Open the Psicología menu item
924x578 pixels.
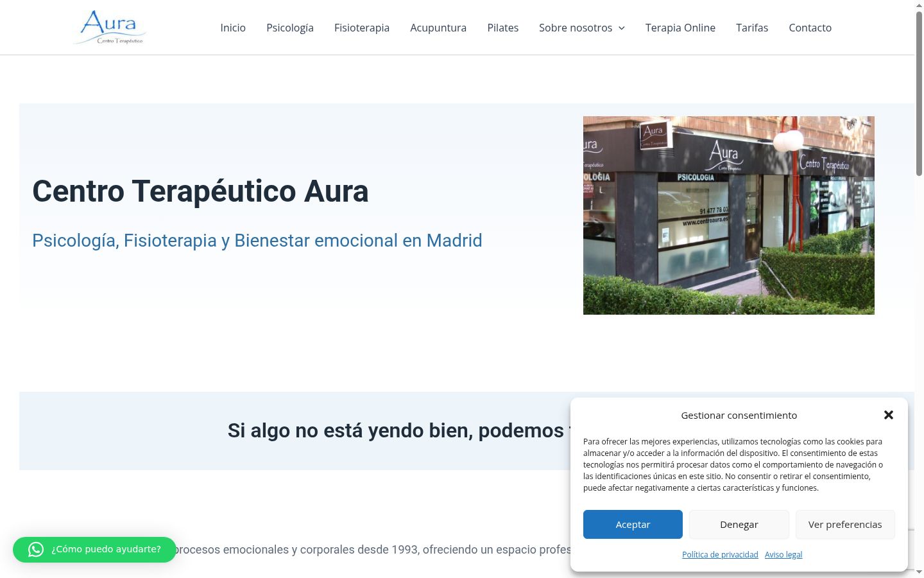click(x=290, y=28)
